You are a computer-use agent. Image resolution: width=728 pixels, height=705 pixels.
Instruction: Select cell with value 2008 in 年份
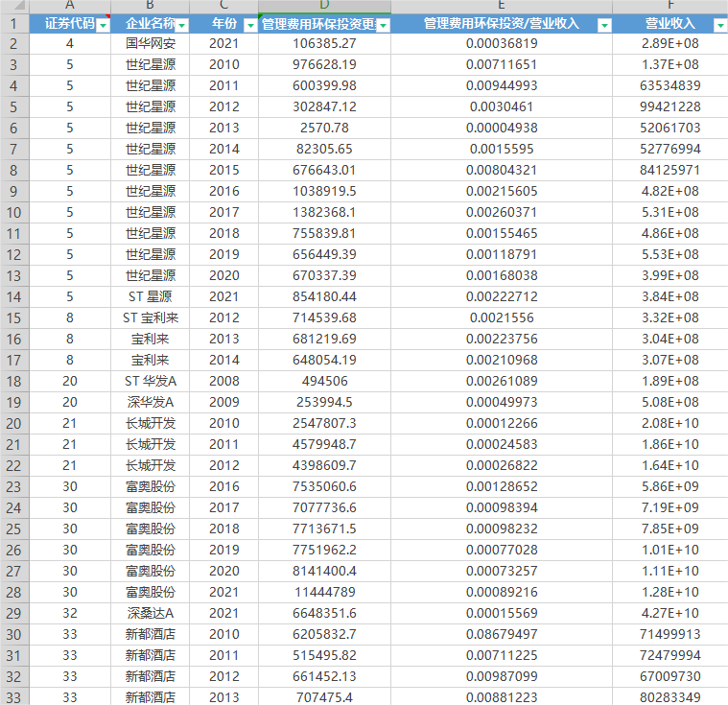(x=223, y=382)
